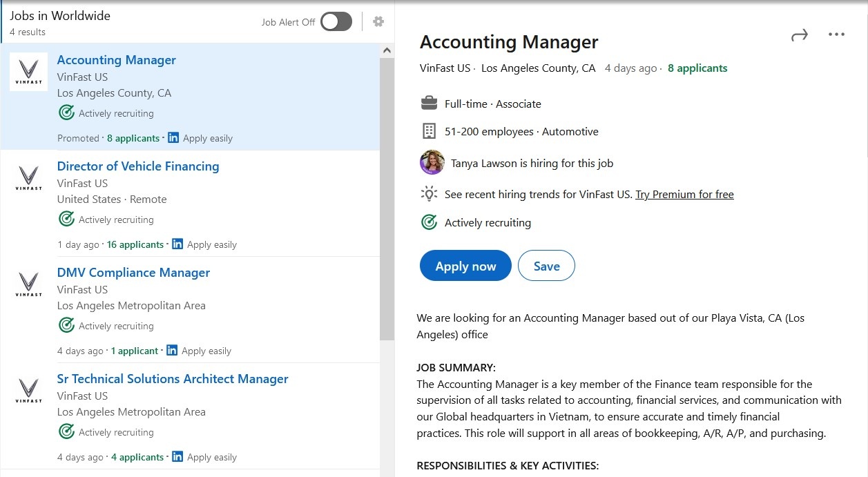The width and height of the screenshot is (868, 477).
Task: Select the DMV Compliance Manager job
Action: [133, 273]
